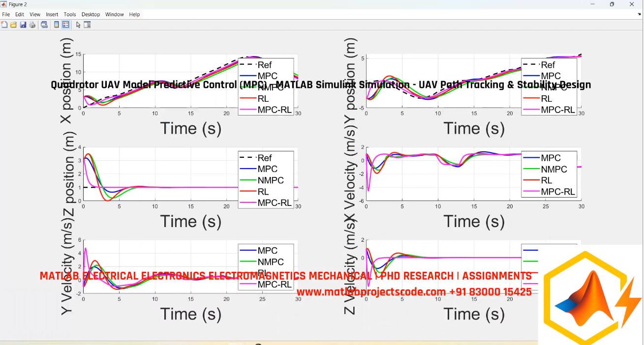Click the Link Plot toolbar icon

coord(44,25)
